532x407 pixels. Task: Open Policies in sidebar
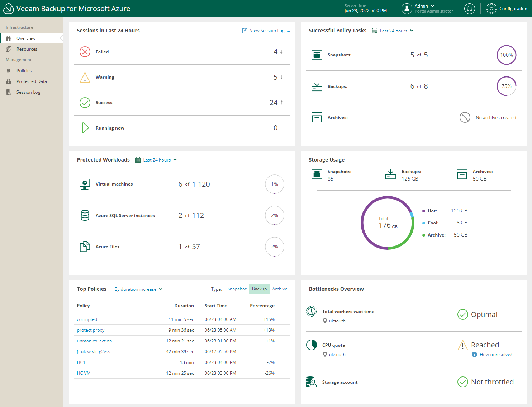tap(32, 71)
